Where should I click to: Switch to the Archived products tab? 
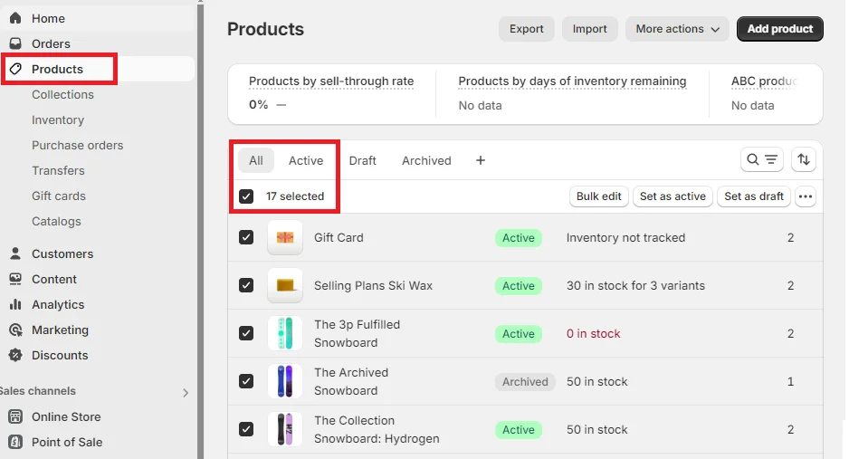coord(426,160)
